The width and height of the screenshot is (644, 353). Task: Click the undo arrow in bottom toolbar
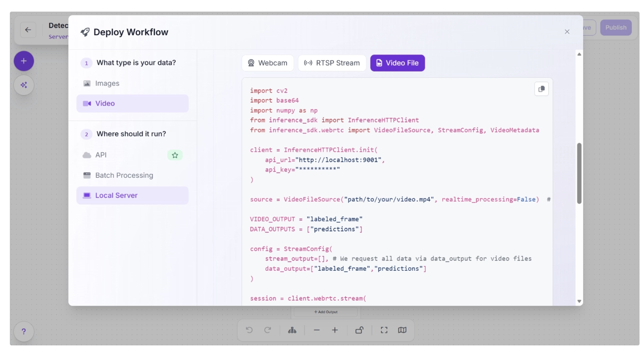coord(250,330)
